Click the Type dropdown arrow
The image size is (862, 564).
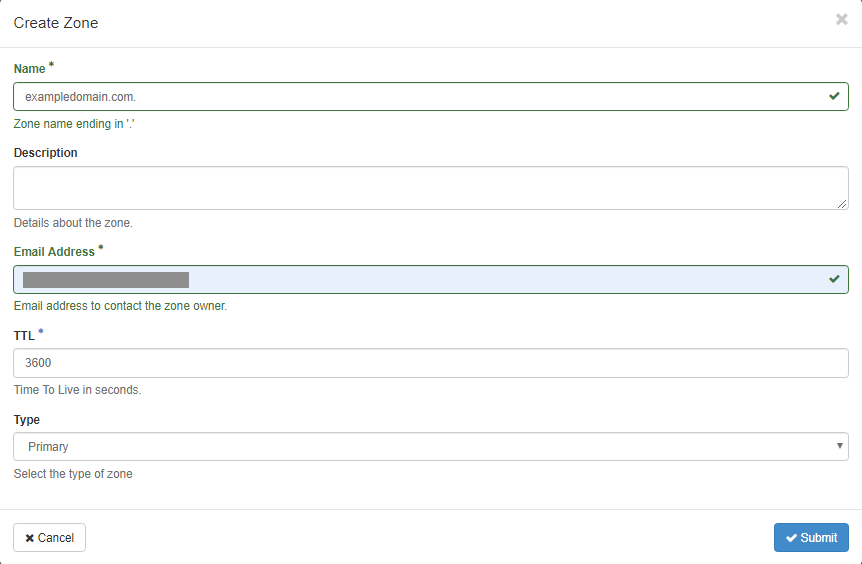point(840,446)
